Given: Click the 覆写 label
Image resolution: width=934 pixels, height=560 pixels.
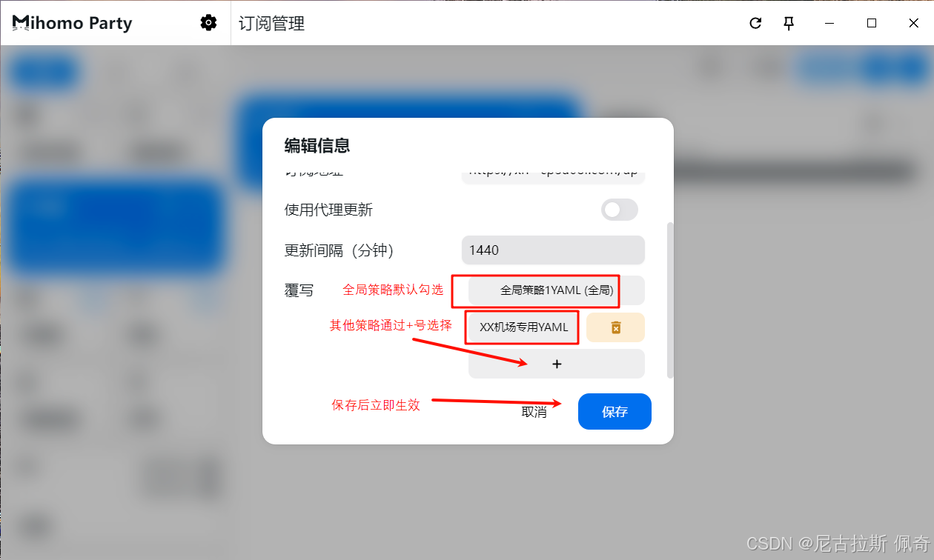Looking at the screenshot, I should pos(299,291).
